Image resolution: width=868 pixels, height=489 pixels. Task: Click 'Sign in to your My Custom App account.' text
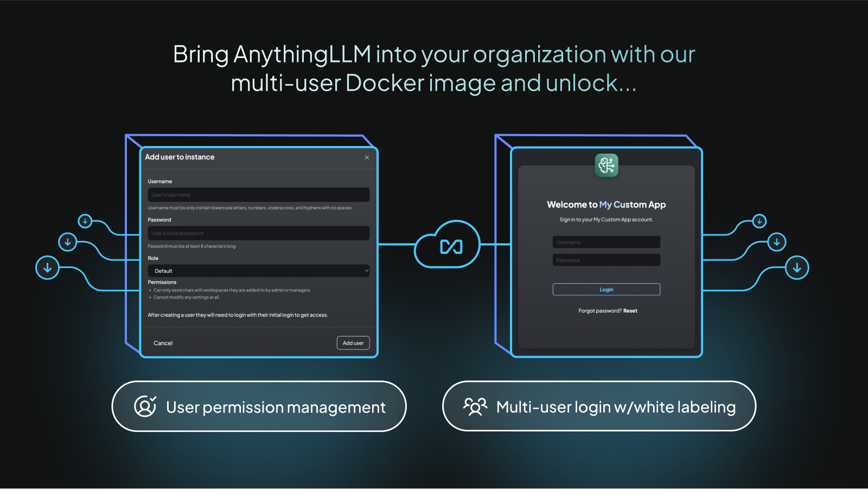pos(607,220)
